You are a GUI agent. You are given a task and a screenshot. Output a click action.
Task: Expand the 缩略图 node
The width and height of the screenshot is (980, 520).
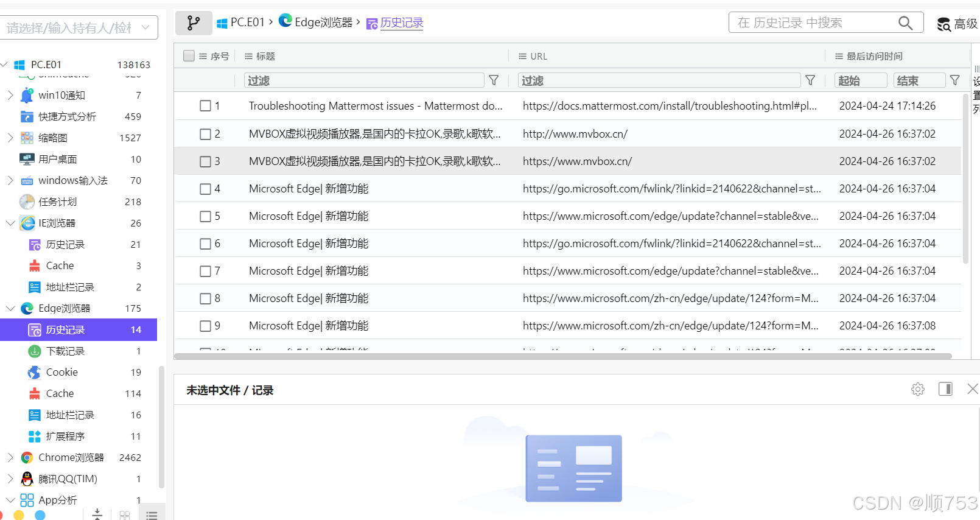click(x=10, y=138)
